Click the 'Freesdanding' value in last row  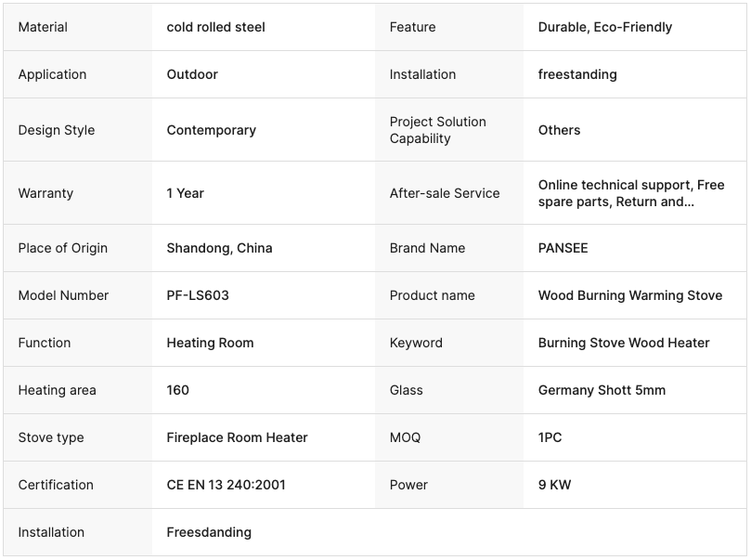(208, 532)
